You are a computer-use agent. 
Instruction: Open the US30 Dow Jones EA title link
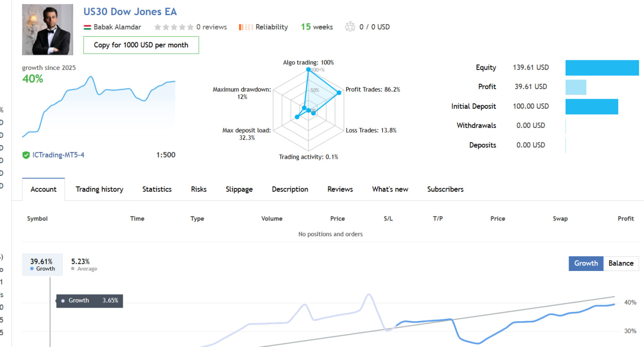130,12
